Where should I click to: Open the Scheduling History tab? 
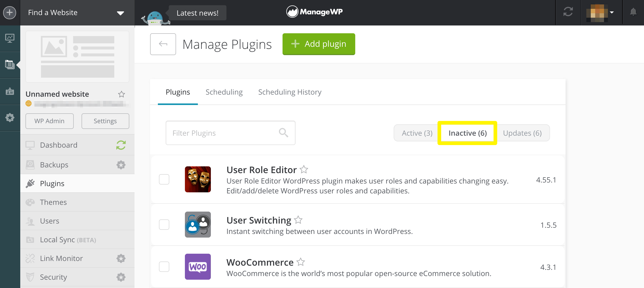290,92
